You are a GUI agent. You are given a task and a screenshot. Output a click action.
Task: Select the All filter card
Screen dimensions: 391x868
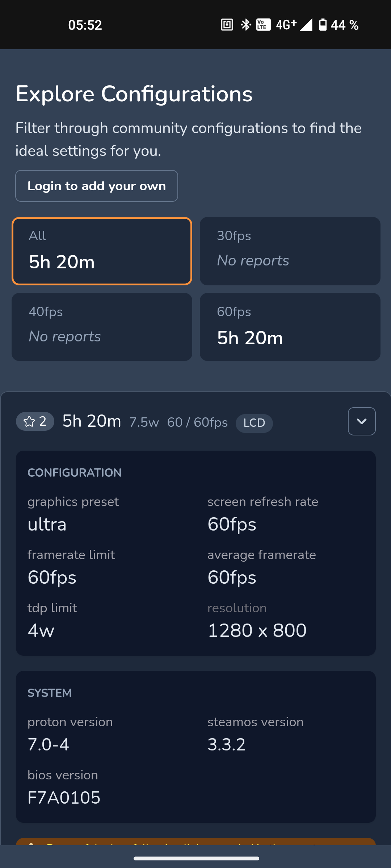click(102, 251)
